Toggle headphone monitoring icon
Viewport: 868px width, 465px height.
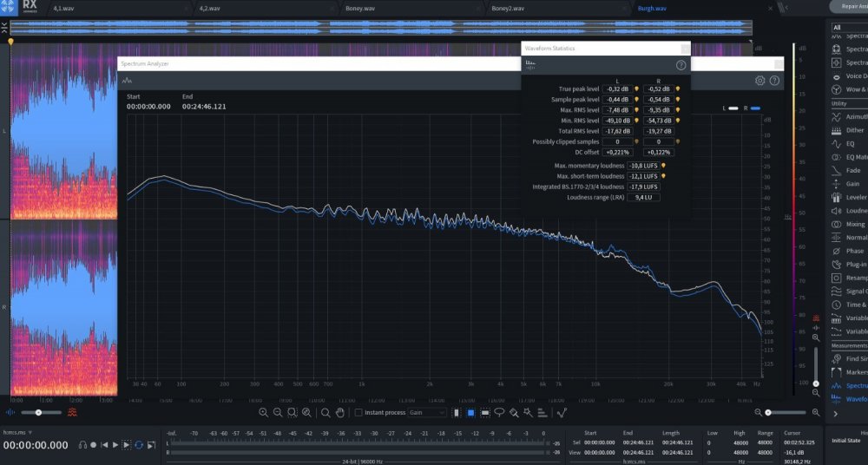point(82,444)
